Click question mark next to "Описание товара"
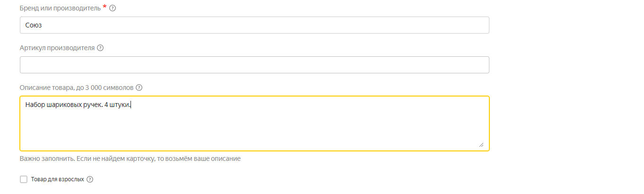The width and height of the screenshot is (644, 194). [139, 88]
